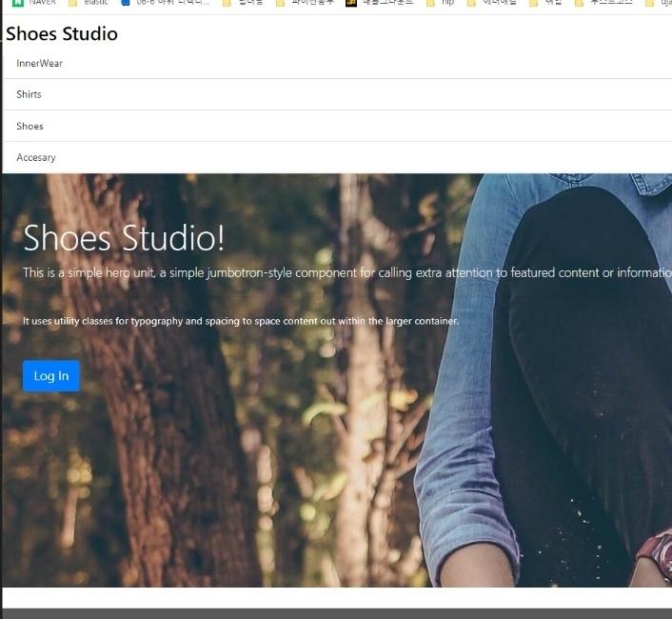Screen dimensions: 672x619
Task: Open the elastic bookmark folder
Action: click(89, 2)
